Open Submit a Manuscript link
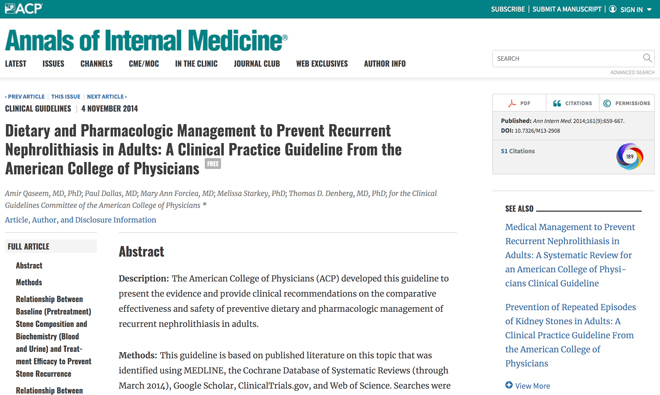The image size is (660, 395). point(567,9)
